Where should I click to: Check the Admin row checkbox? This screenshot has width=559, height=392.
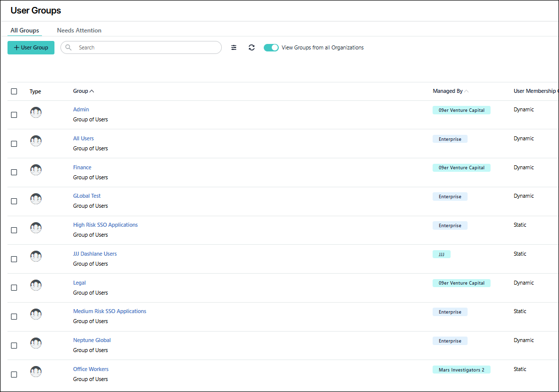pyautogui.click(x=14, y=115)
